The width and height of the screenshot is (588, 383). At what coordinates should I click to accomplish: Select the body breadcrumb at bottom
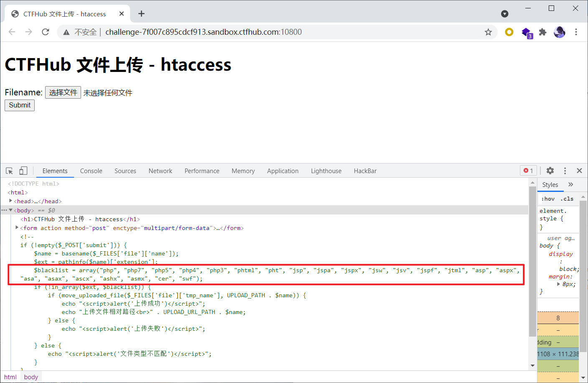click(31, 377)
